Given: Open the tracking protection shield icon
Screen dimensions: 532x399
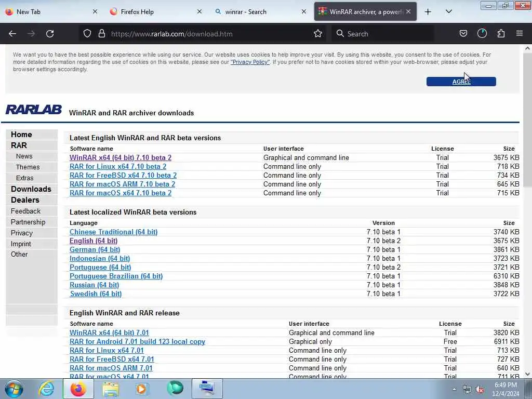Looking at the screenshot, I should [87, 34].
